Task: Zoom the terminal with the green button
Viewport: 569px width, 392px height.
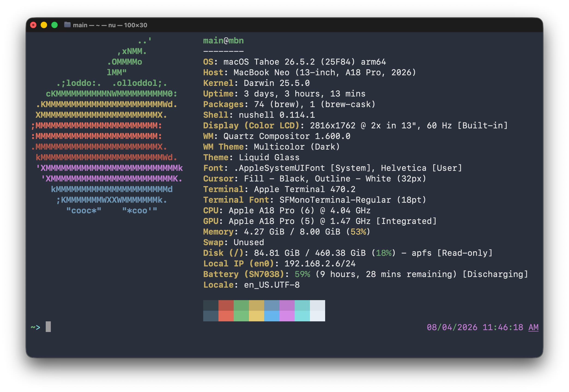Action: pyautogui.click(x=54, y=25)
